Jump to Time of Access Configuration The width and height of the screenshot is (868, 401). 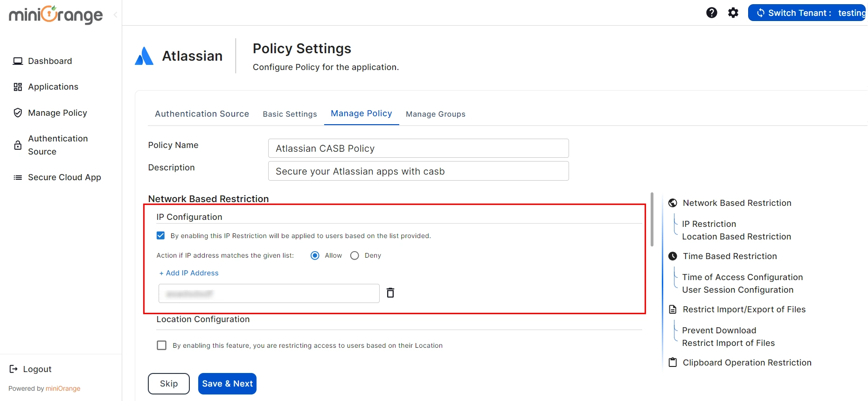(743, 277)
